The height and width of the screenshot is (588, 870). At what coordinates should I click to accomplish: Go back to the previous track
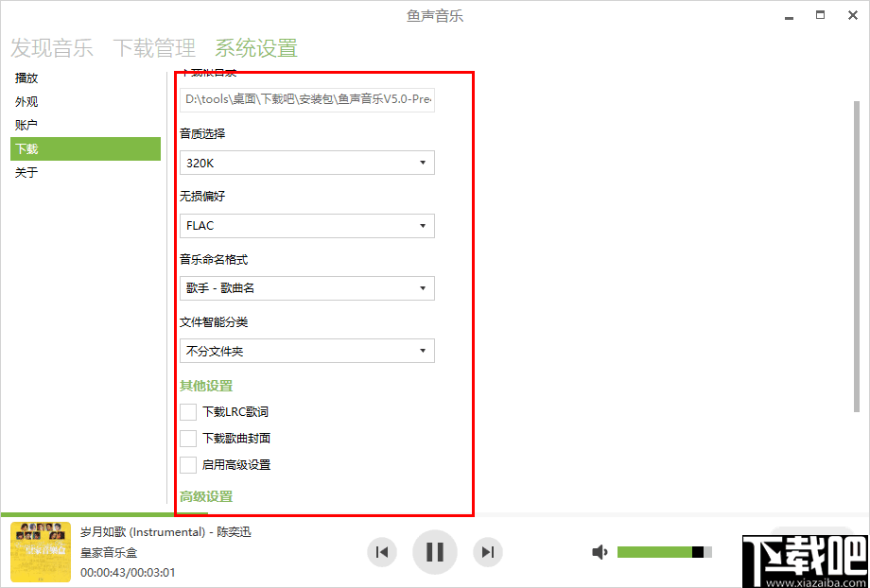381,552
